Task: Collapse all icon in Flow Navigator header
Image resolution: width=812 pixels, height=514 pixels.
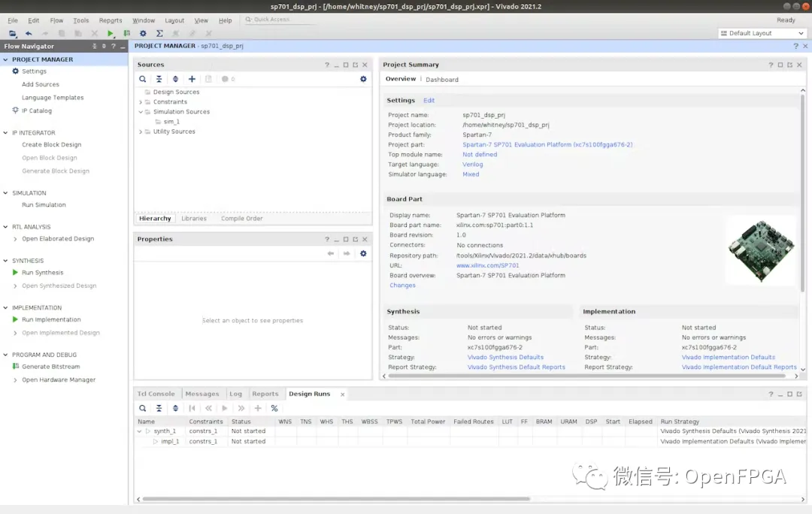Action: point(94,46)
